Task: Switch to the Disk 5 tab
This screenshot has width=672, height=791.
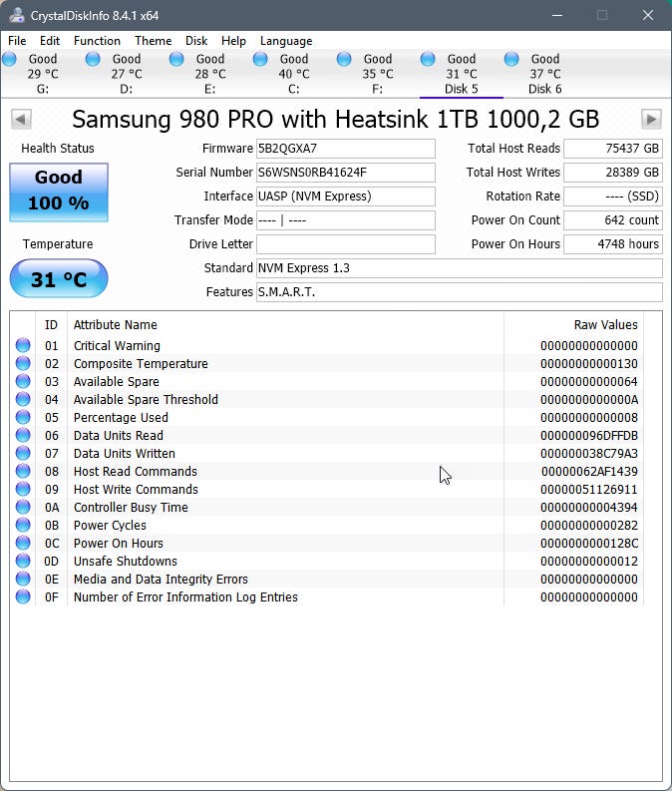Action: point(461,75)
